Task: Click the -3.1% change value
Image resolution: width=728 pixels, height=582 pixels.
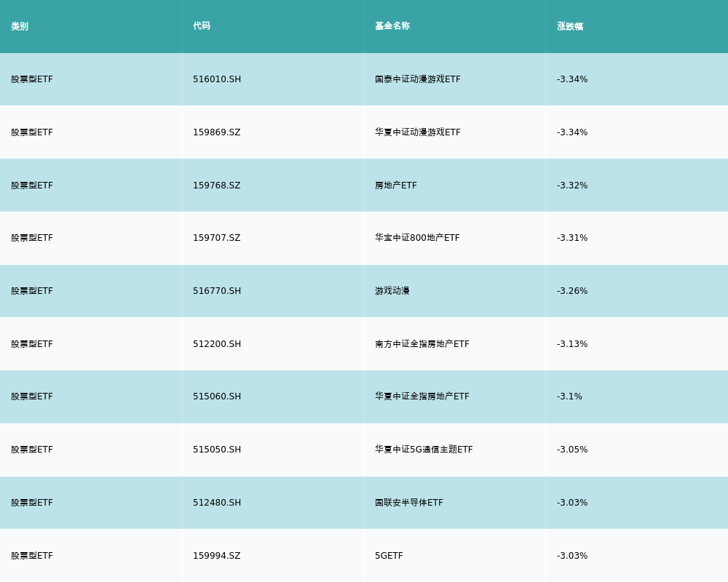Action: (x=570, y=396)
